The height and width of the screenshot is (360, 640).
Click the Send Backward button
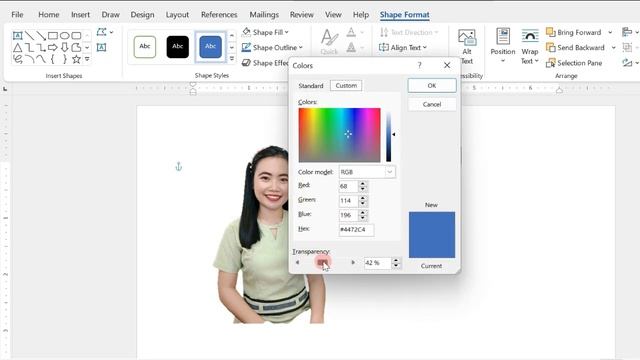(576, 48)
